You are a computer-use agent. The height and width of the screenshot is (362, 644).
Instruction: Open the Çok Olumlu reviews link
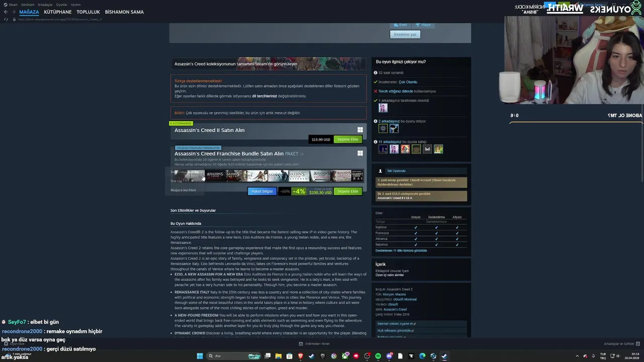(408, 82)
